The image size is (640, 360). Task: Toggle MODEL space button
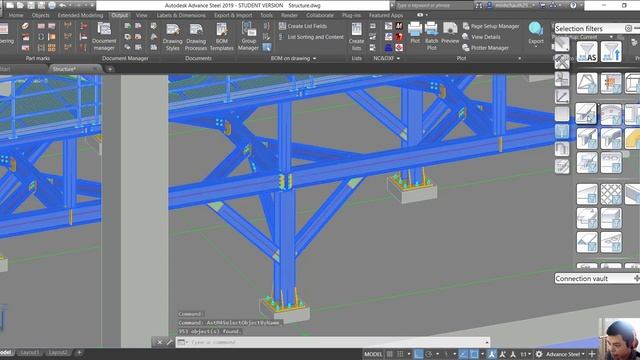pyautogui.click(x=373, y=354)
